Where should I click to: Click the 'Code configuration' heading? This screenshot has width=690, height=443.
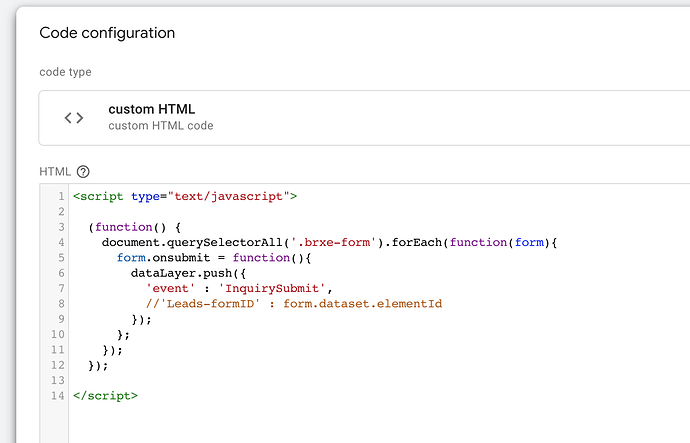(x=107, y=33)
